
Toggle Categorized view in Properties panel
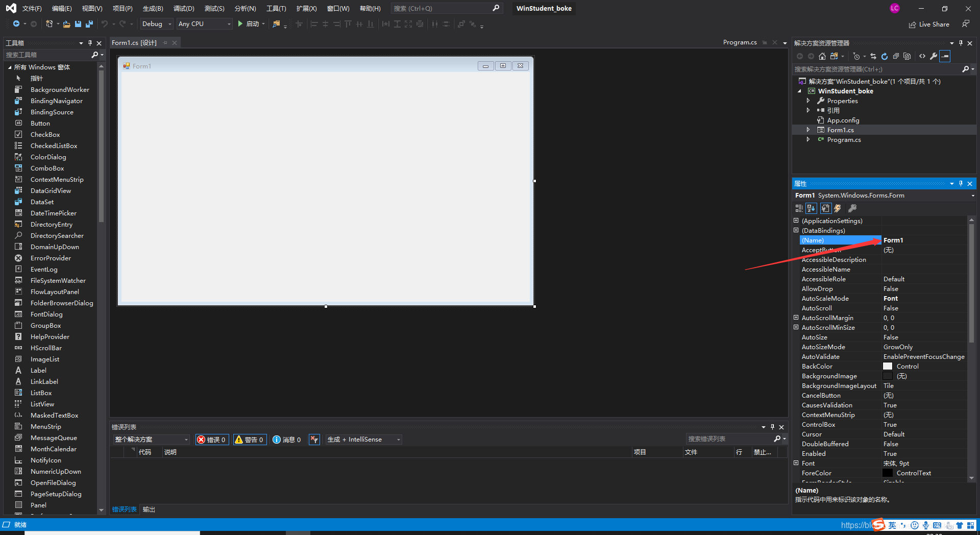pyautogui.click(x=799, y=208)
